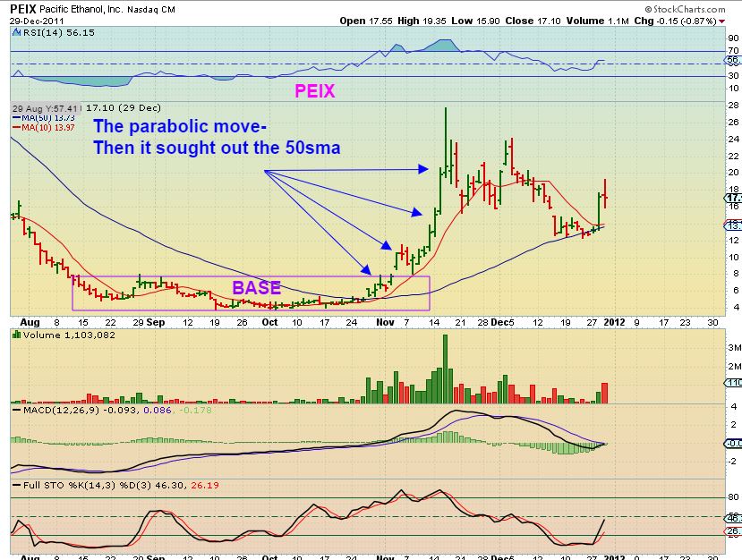Click the 'MACD(12,26,9) -0.093' label
Viewport: 742px width, 560px height.
coord(81,410)
